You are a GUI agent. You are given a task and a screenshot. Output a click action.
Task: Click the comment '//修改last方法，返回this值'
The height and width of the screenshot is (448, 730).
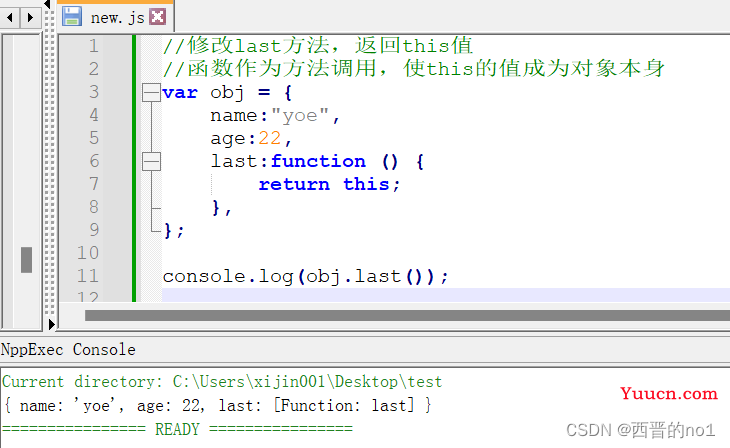coord(318,46)
